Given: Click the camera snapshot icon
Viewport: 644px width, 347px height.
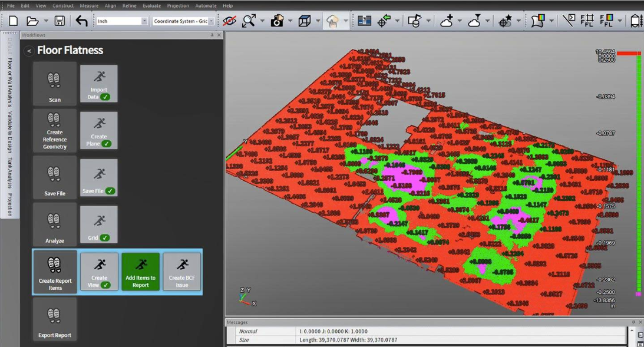Looking at the screenshot, I should tap(277, 21).
